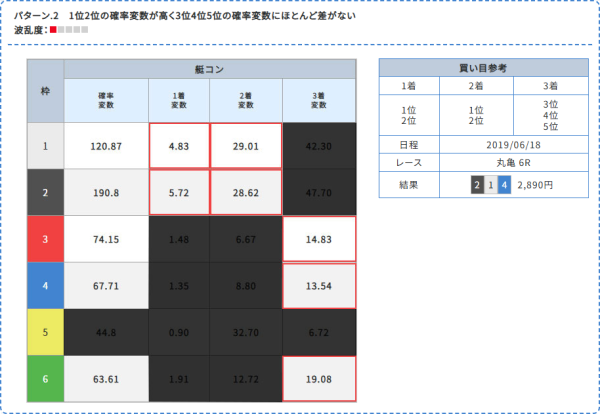Click the 艇コン table header
The width and height of the screenshot is (600, 414).
[x=210, y=68]
